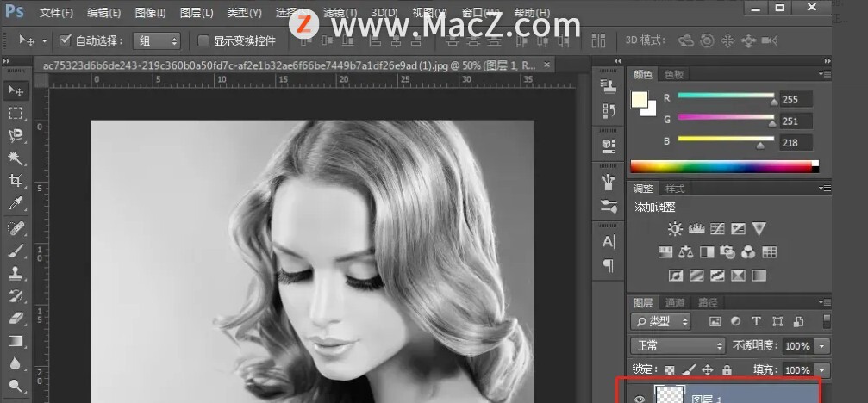Select the Eyedropper tool
The height and width of the screenshot is (403, 868).
pos(16,203)
